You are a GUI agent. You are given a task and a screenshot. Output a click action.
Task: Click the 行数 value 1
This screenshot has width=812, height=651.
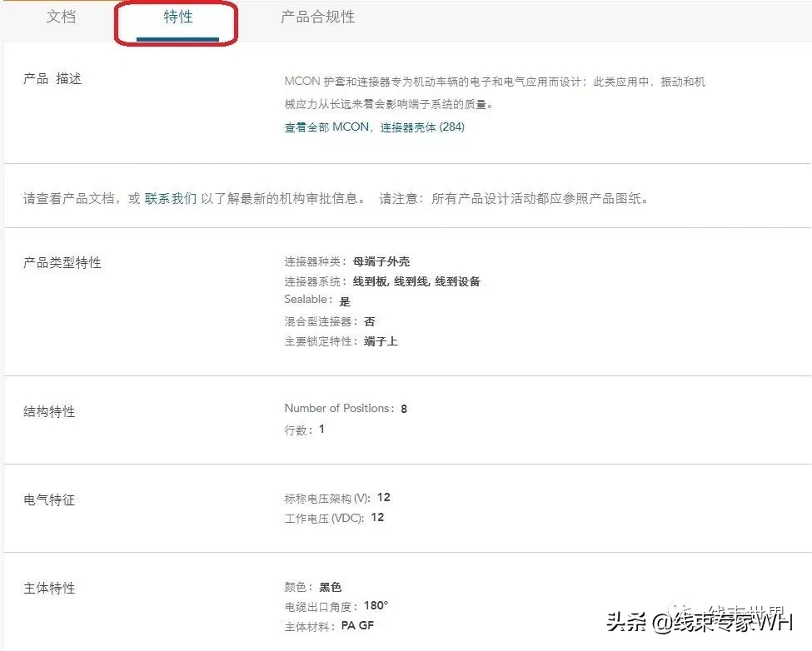pyautogui.click(x=321, y=429)
